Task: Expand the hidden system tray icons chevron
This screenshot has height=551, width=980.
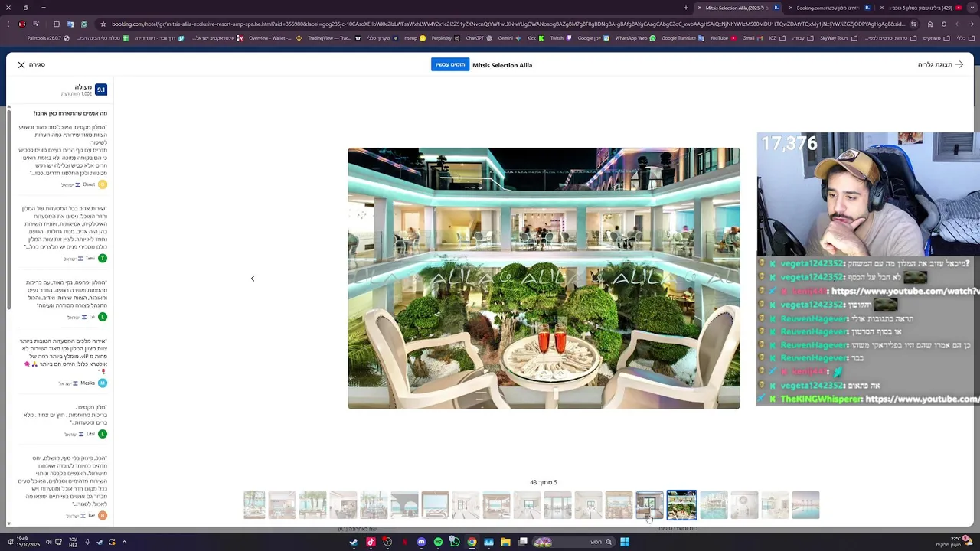Action: [x=124, y=542]
